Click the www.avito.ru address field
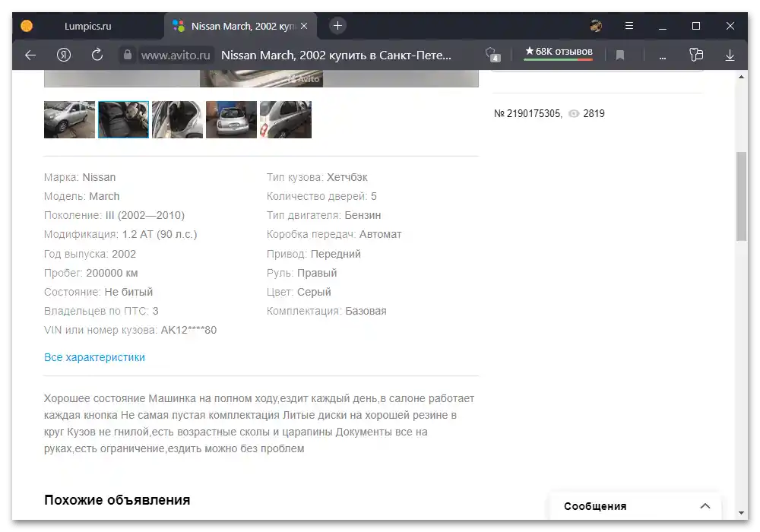 [176, 55]
